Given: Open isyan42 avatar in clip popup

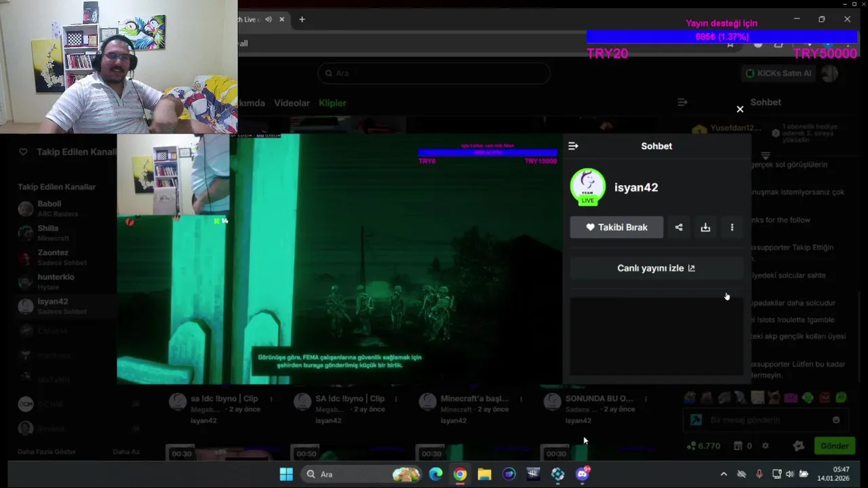Looking at the screenshot, I should point(588,187).
